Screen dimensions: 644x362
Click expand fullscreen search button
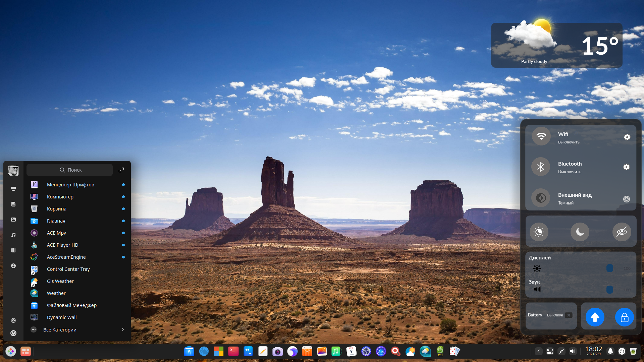coord(121,170)
